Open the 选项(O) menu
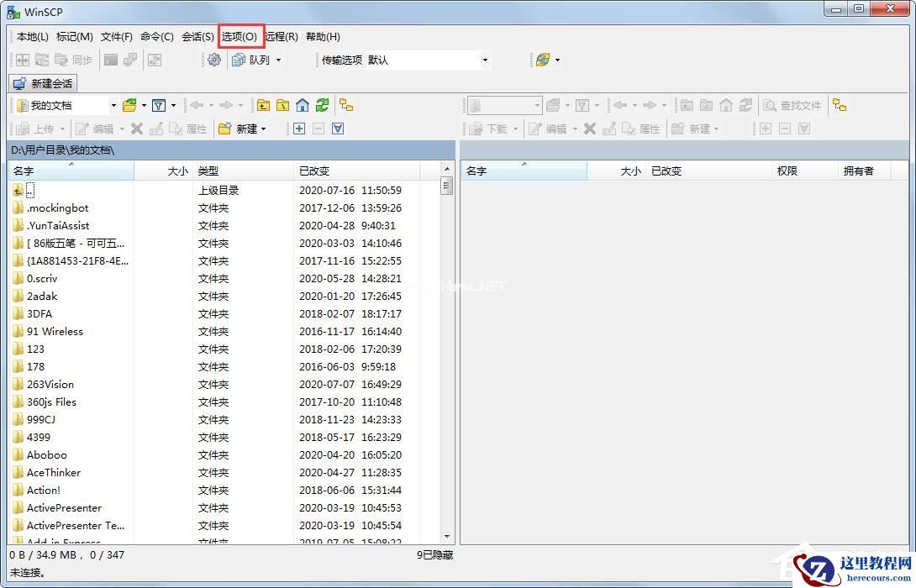This screenshot has height=588, width=916. (x=240, y=36)
